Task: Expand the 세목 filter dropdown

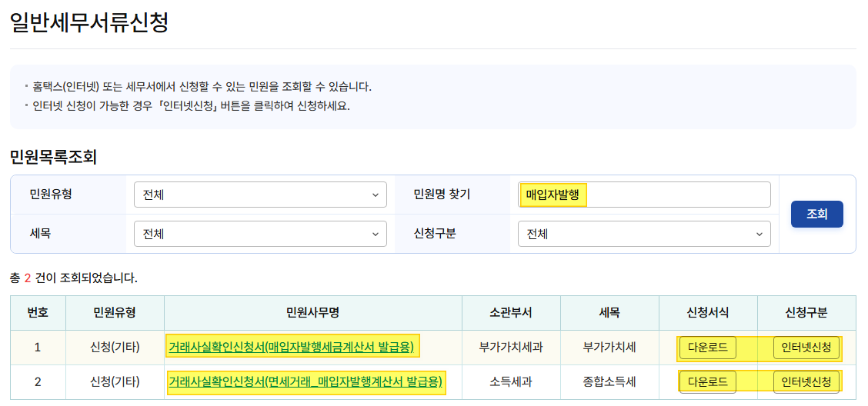Action: click(x=260, y=234)
